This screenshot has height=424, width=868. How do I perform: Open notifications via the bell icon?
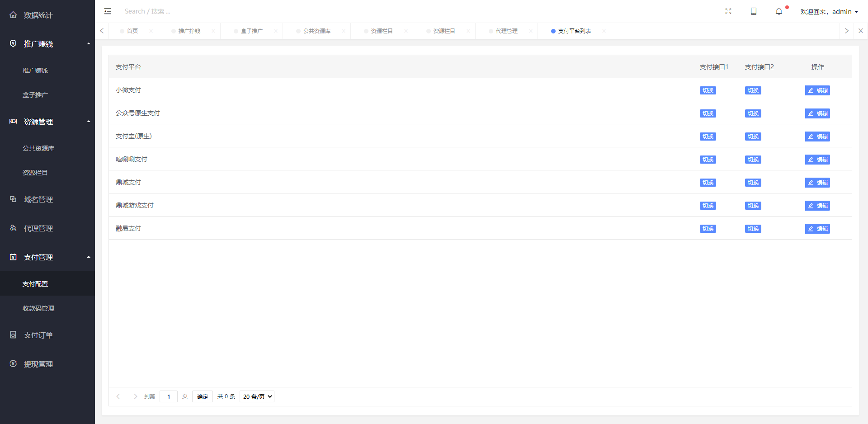click(x=779, y=12)
